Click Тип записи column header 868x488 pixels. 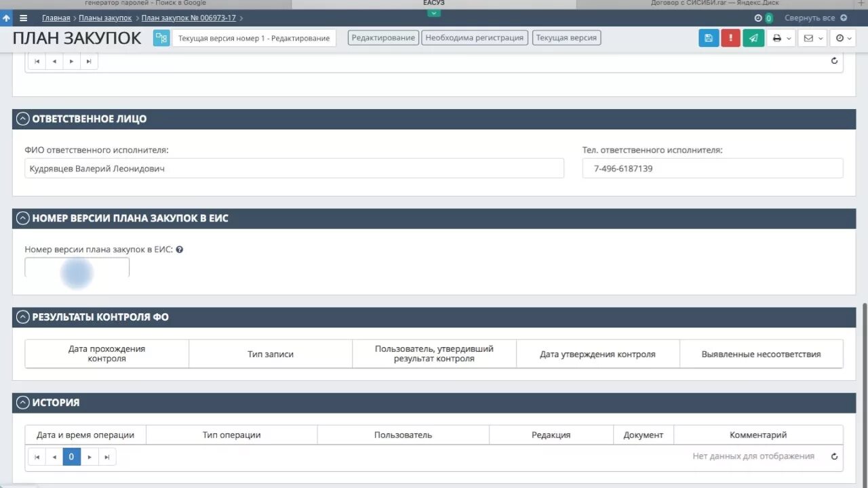click(x=271, y=354)
